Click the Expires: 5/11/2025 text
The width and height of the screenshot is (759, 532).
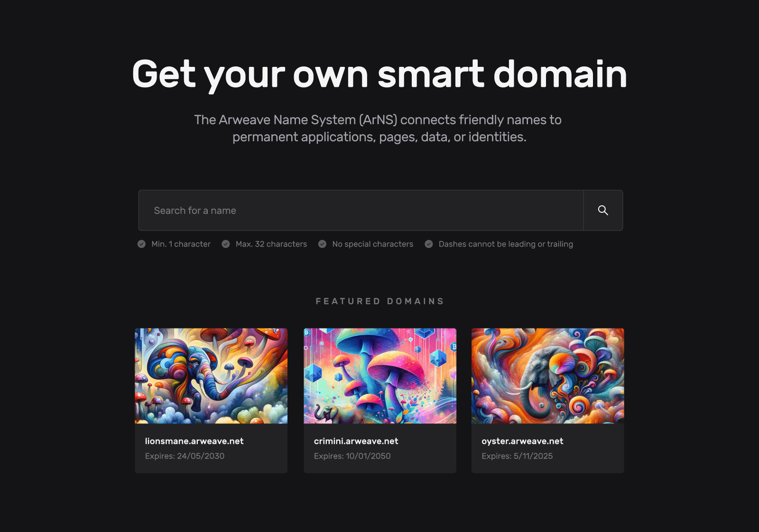(x=517, y=456)
